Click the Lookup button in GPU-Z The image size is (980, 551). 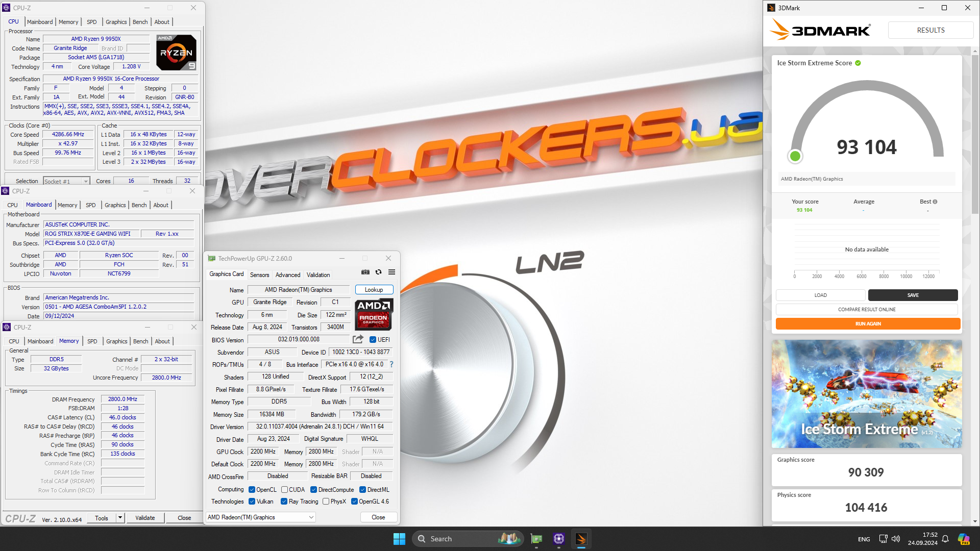pyautogui.click(x=374, y=290)
